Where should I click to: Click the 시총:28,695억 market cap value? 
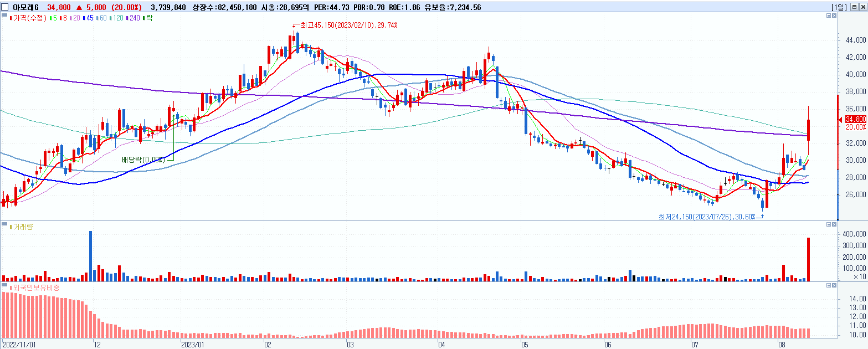(x=285, y=7)
